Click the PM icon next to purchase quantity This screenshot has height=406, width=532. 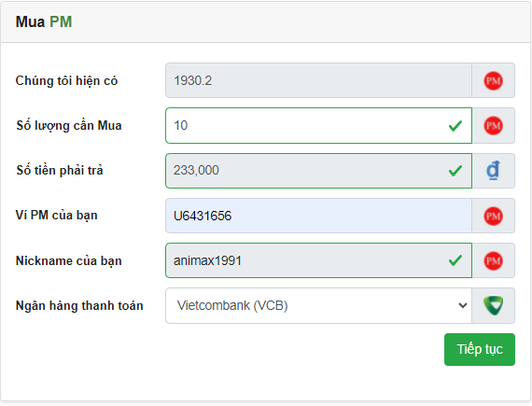coord(493,125)
